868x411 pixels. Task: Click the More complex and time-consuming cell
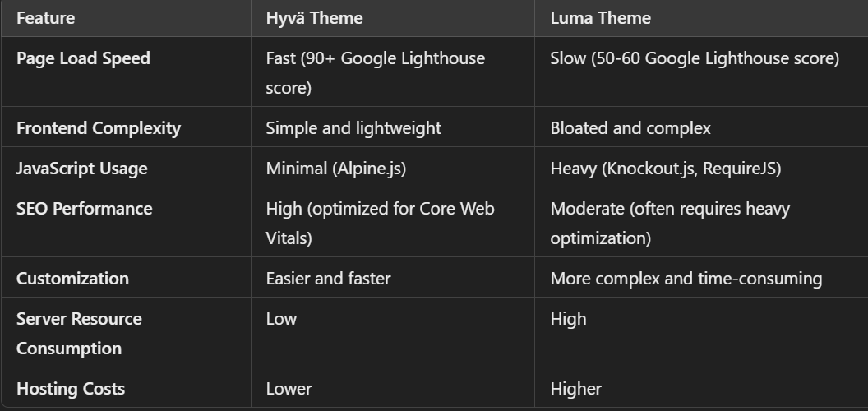[x=686, y=278]
